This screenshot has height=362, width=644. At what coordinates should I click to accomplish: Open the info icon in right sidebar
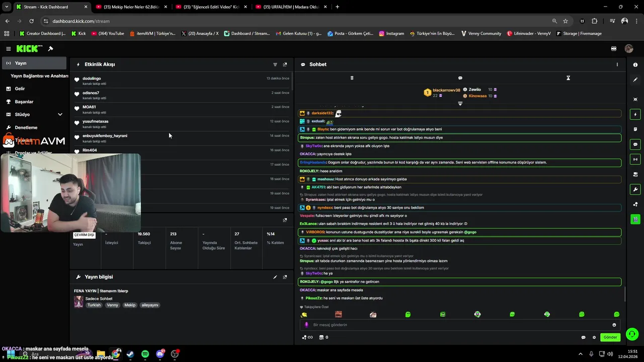(635, 65)
